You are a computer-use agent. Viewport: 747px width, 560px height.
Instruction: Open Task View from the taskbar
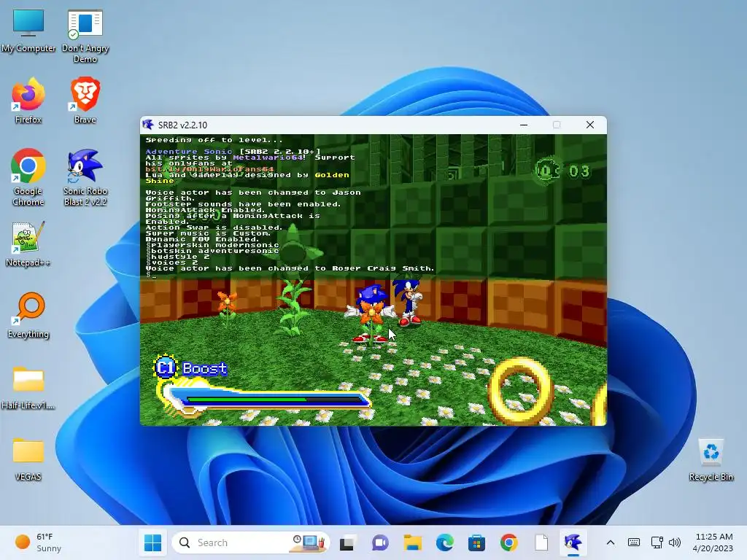(x=347, y=542)
